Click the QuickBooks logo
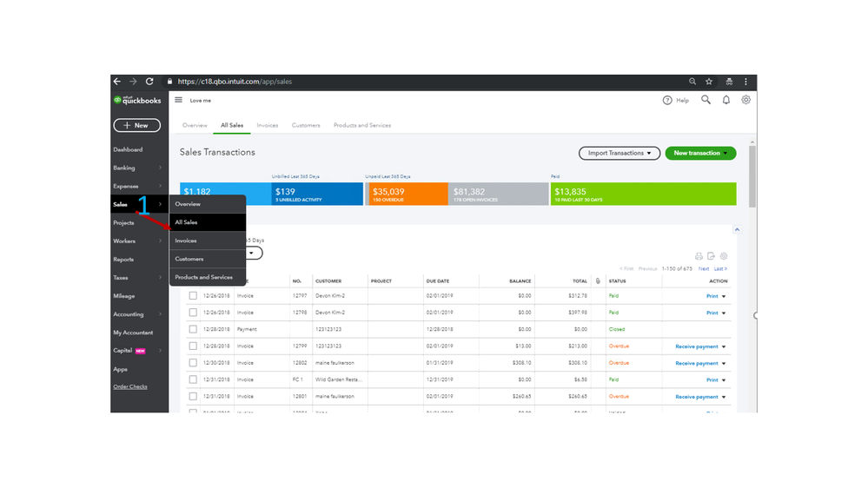This screenshot has width=868, height=488. click(x=137, y=100)
